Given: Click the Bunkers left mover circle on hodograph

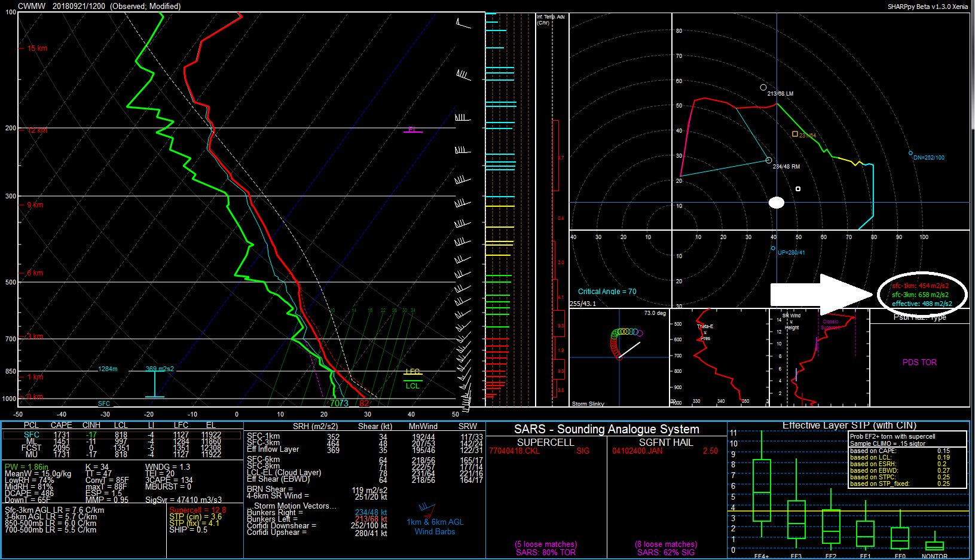Looking at the screenshot, I should tap(763, 87).
